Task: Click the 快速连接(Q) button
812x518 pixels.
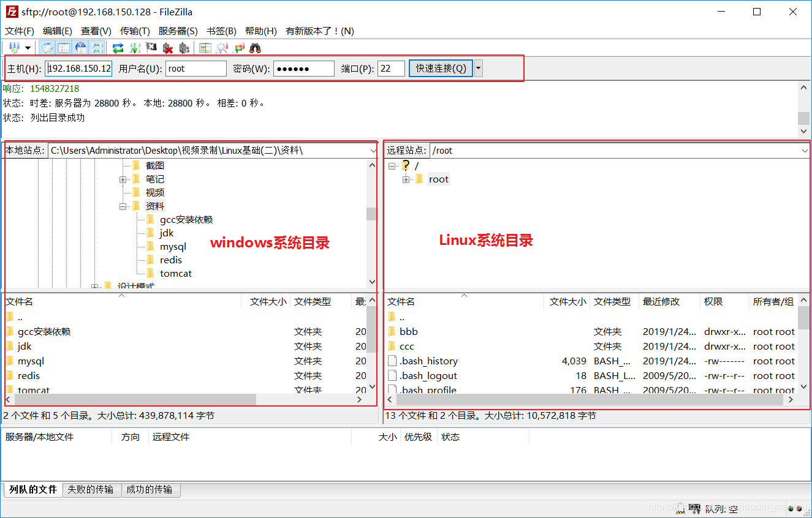Action: [441, 68]
